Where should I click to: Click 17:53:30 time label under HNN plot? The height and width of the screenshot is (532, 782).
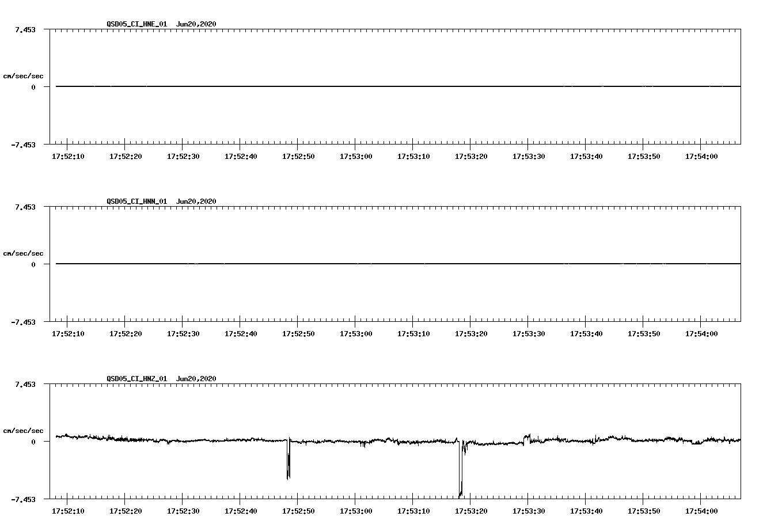529,333
